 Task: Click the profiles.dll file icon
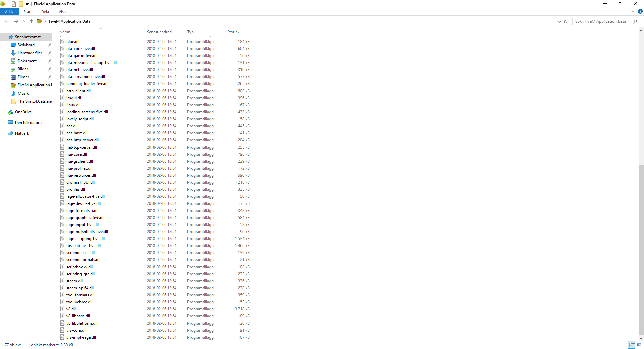point(62,189)
